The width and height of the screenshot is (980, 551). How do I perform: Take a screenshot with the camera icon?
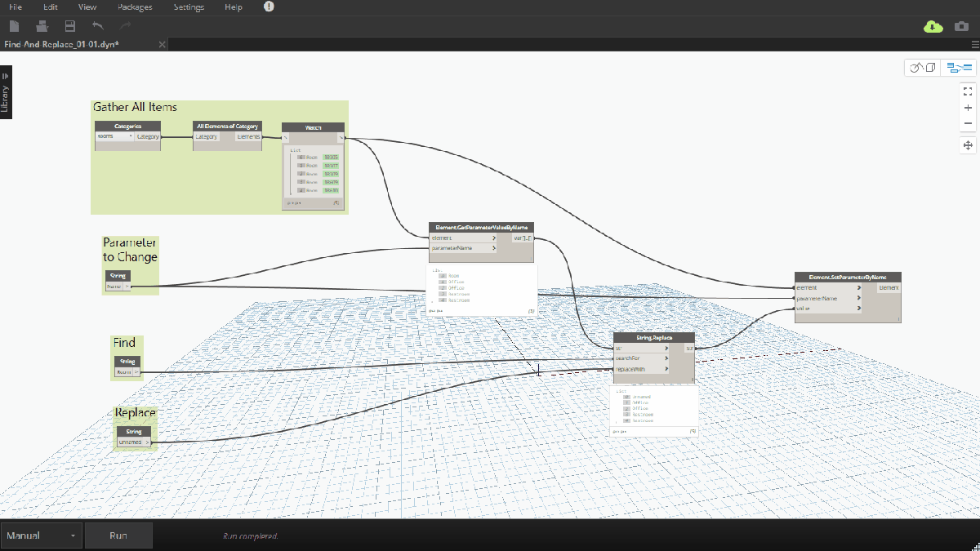[962, 26]
